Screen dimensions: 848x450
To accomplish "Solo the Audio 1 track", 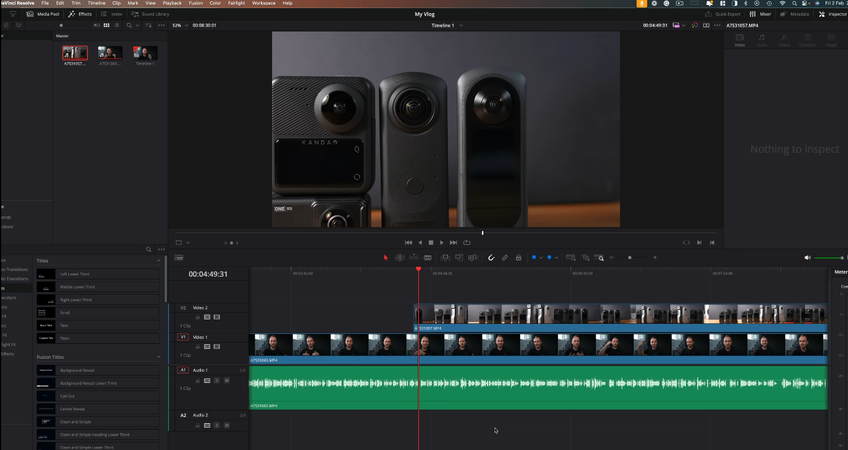I will [217, 381].
